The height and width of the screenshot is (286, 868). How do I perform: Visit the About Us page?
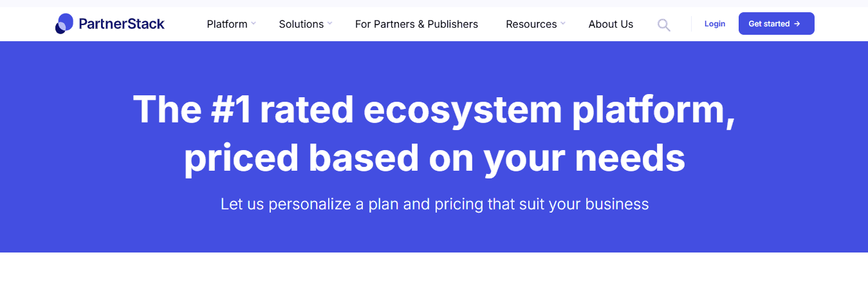click(611, 24)
